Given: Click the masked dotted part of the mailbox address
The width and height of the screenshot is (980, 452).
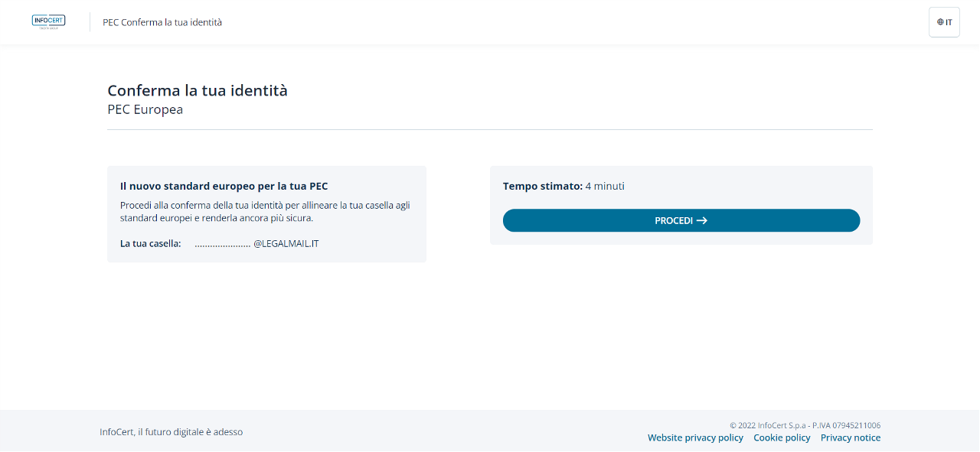Looking at the screenshot, I should click(222, 244).
